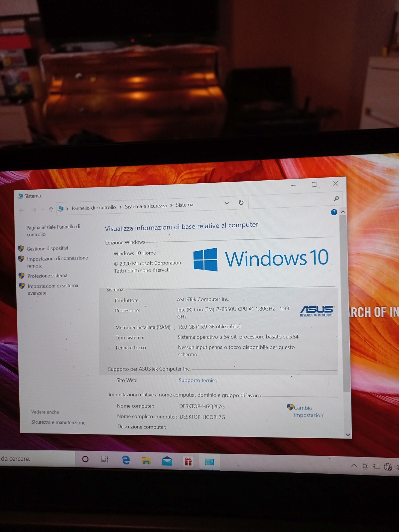Open Supporto tecnico link
The width and height of the screenshot is (399, 532).
[x=198, y=380]
